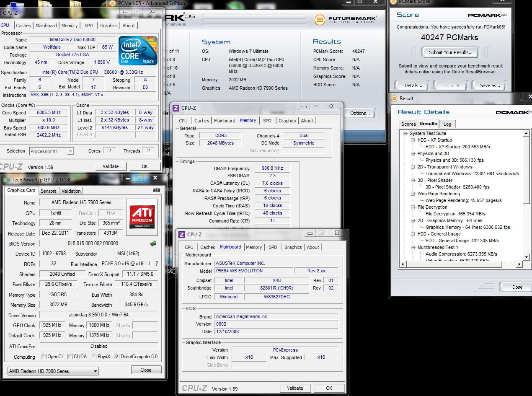Click the Result Details scroll left arrow
532x396 pixels.
coord(403,264)
